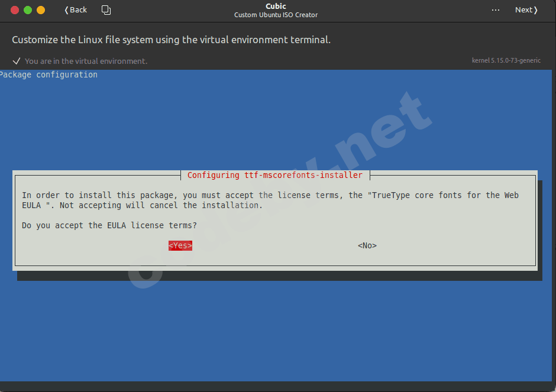Click the copy icon beside Back
This screenshot has height=392, width=556.
click(x=106, y=10)
